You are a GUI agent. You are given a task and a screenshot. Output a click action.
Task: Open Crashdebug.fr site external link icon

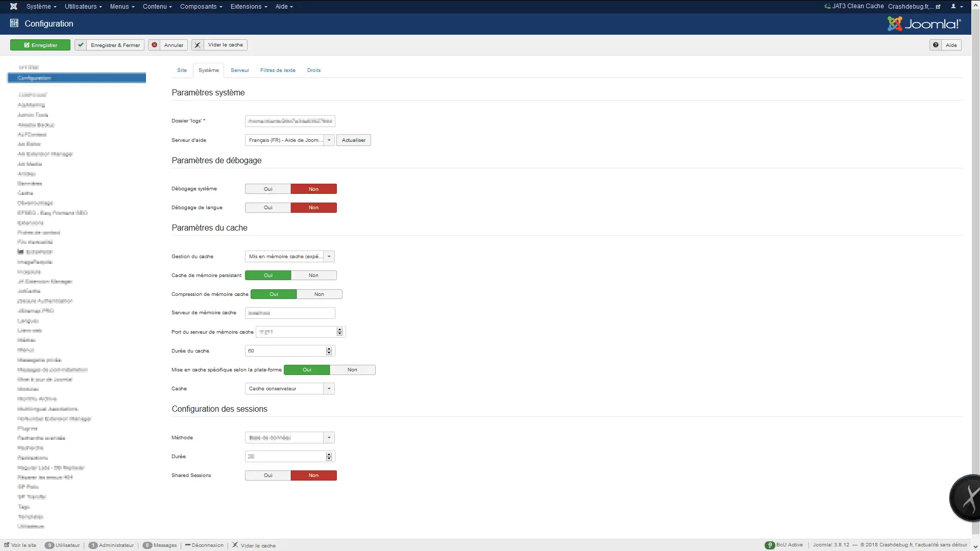click(x=938, y=7)
